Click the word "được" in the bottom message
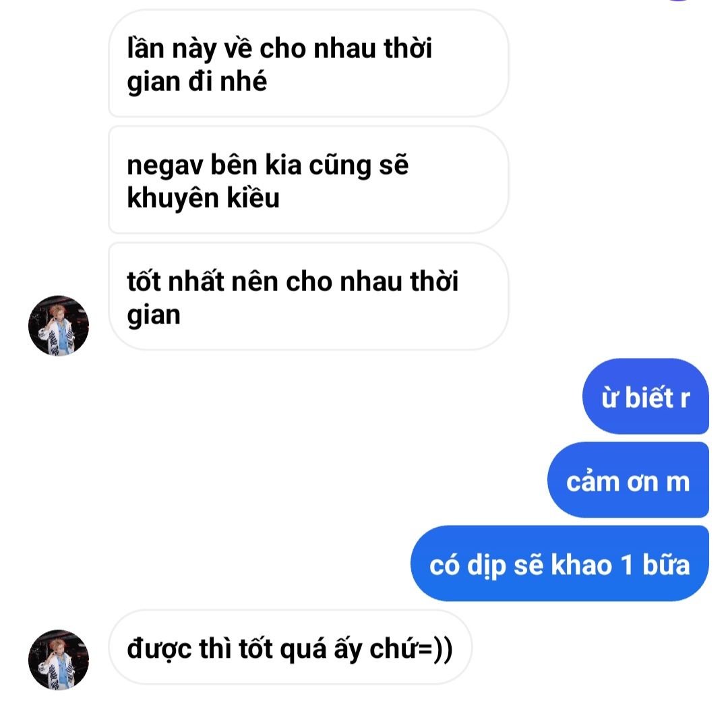The height and width of the screenshot is (703, 728). click(x=159, y=649)
